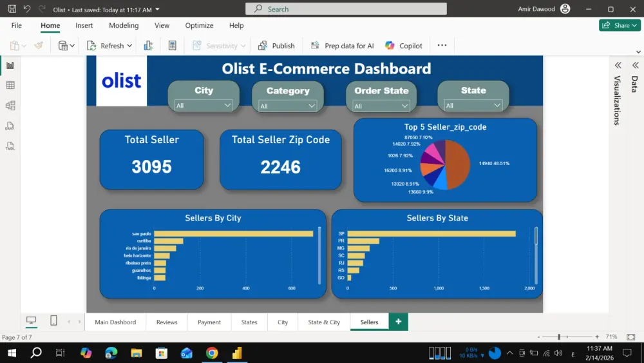Viewport: 644px width, 363px height.
Task: Click the Publish button
Action: point(276,46)
